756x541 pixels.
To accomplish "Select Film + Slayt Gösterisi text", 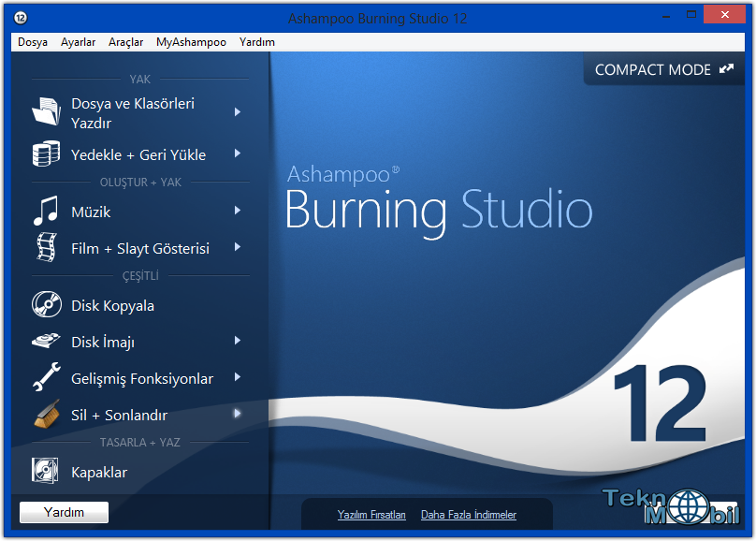I will 140,249.
